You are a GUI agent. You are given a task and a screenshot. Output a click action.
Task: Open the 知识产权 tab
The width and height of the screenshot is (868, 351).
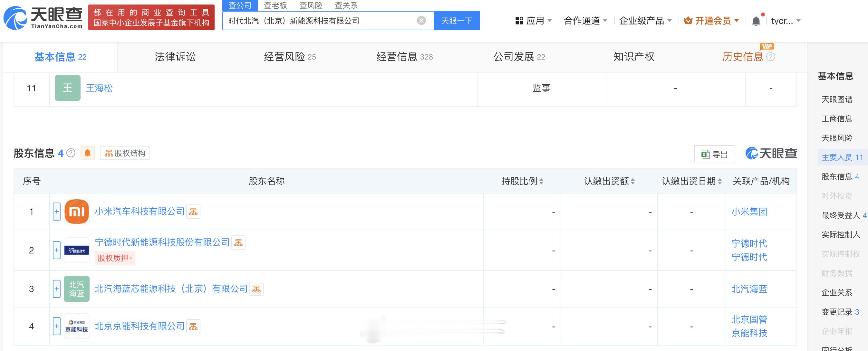point(634,57)
